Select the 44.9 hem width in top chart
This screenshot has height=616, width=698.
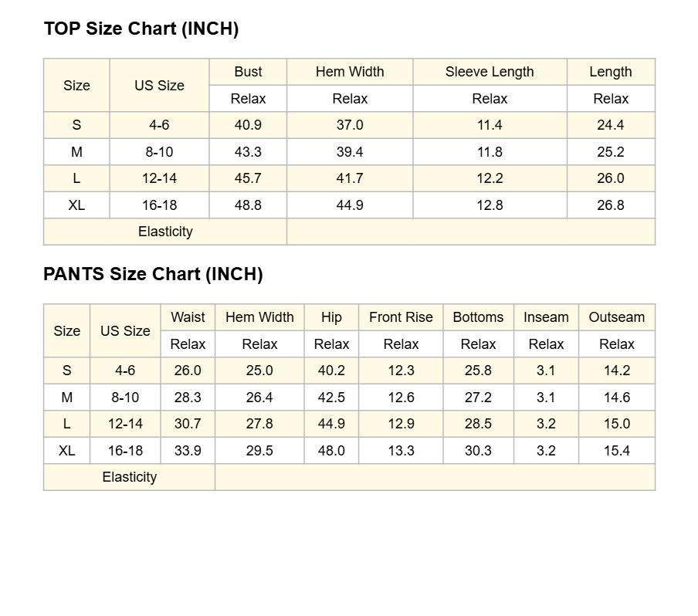[x=350, y=205]
